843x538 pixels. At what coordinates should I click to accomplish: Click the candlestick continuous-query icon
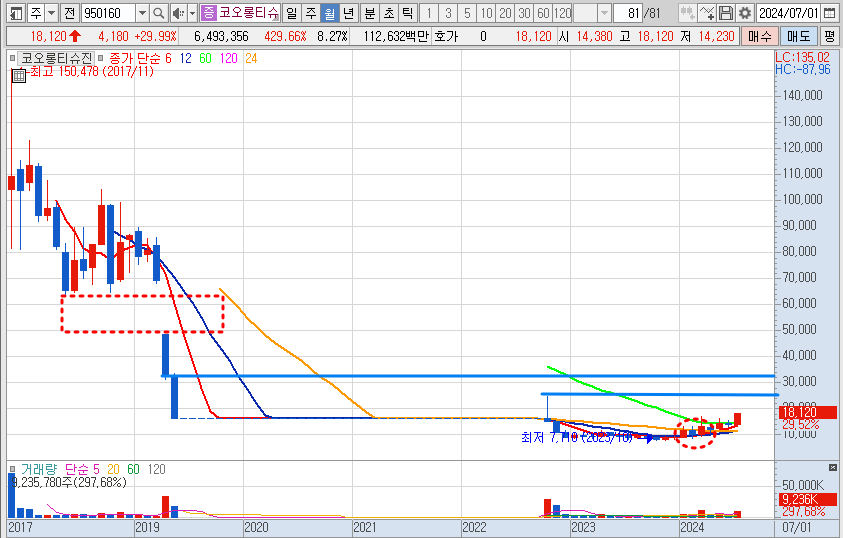[687, 13]
